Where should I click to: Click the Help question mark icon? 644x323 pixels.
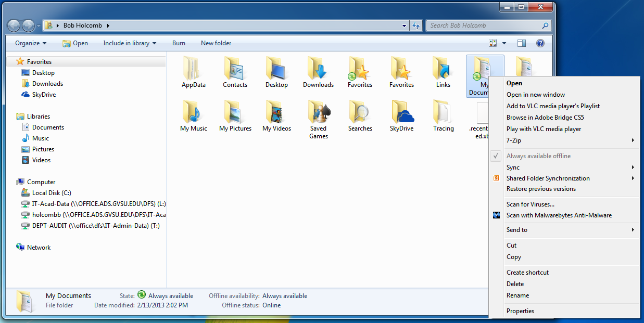coord(540,43)
